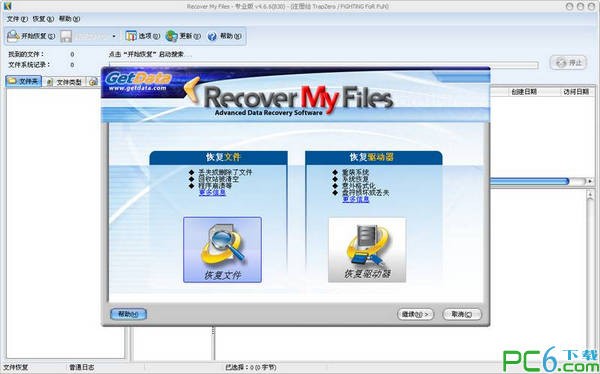Select the 恢复驱动器 drive recovery icon tile
This screenshot has width=600, height=374.
pos(367,250)
